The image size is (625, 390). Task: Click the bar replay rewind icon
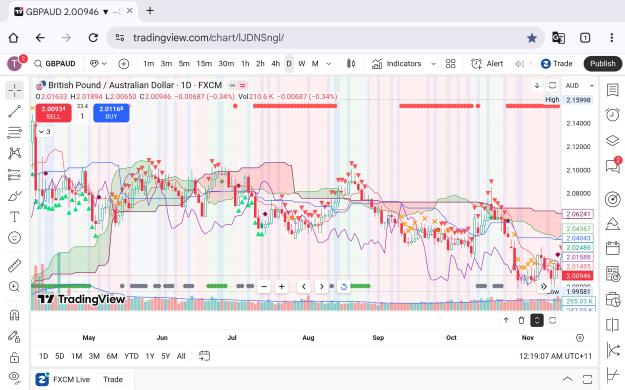point(519,63)
